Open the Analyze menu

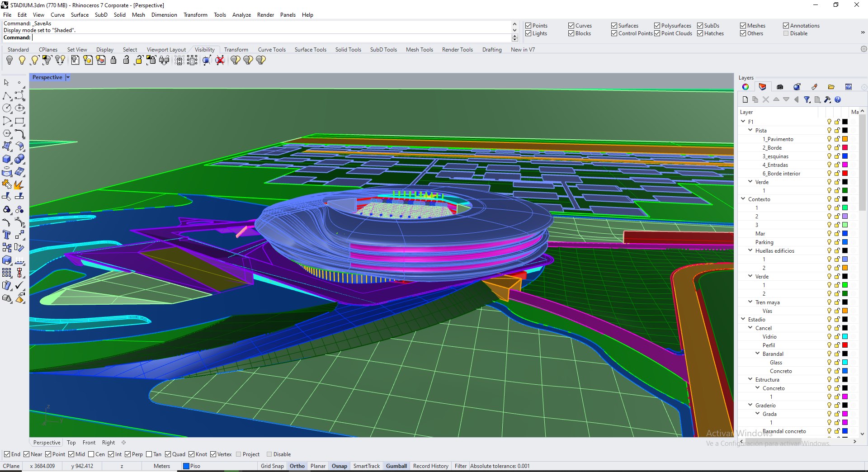pos(241,15)
